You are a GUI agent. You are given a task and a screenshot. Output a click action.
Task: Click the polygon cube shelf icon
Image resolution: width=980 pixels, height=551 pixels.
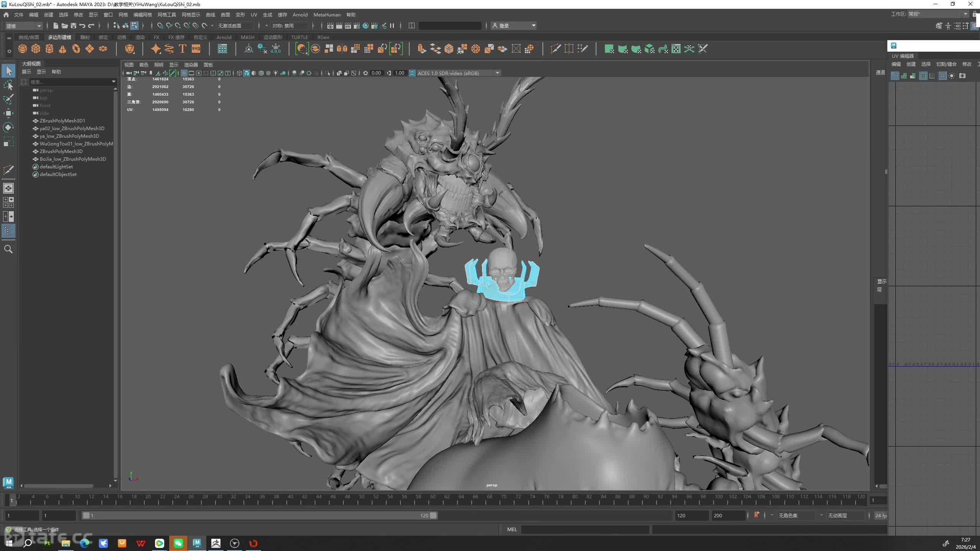point(36,49)
